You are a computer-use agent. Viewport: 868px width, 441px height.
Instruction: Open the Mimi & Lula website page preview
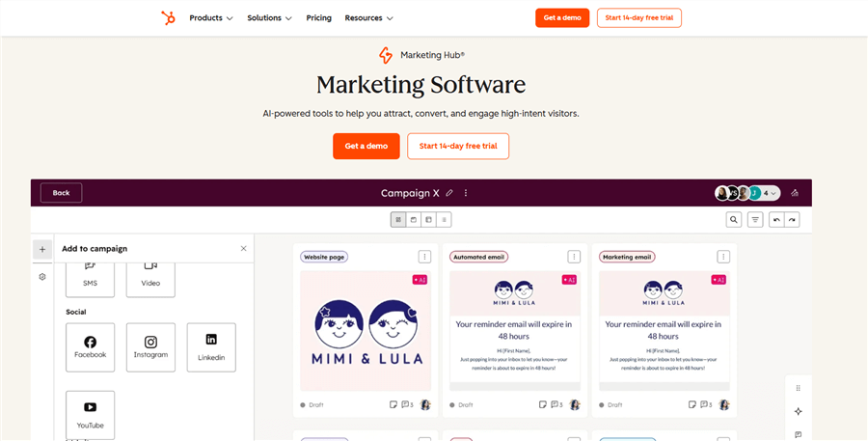click(x=366, y=331)
